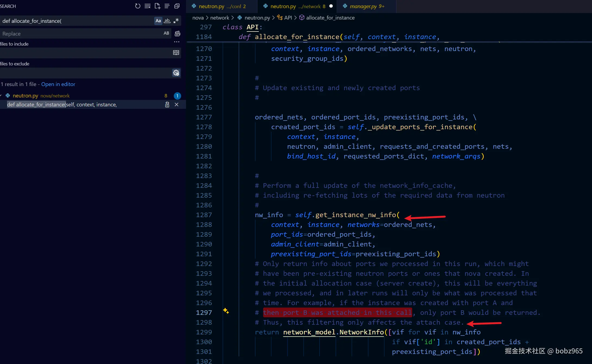Select the def allocate_for_instance search match
This screenshot has height=364, width=592.
click(x=92, y=105)
